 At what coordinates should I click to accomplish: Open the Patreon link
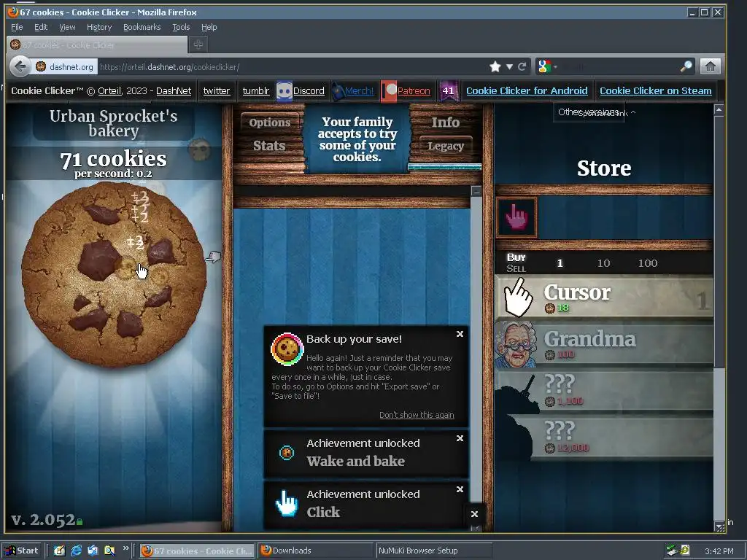[414, 91]
